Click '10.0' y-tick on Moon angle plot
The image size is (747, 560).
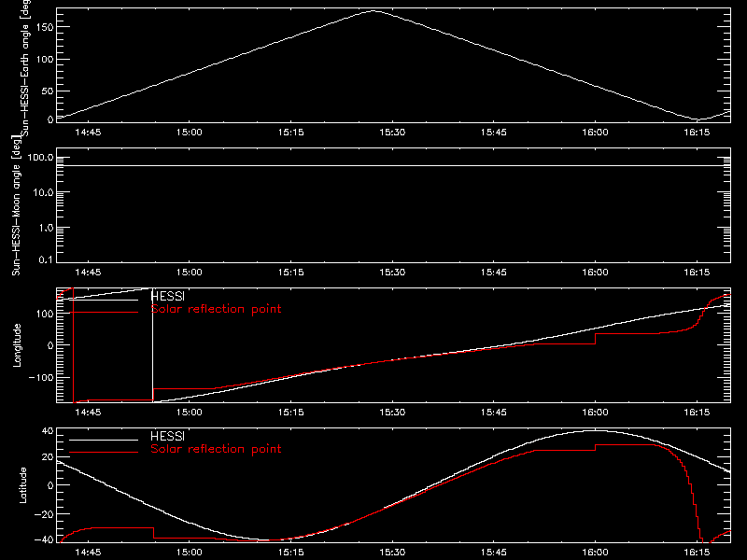pyautogui.click(x=43, y=193)
